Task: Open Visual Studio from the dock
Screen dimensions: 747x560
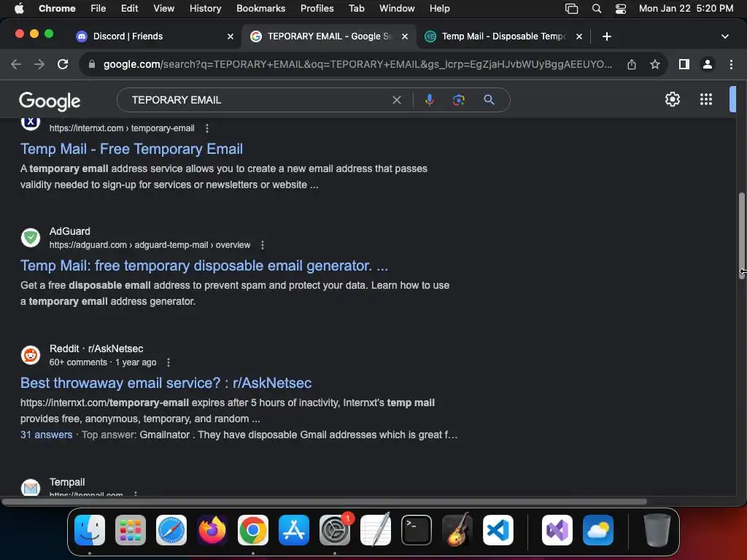Action: (x=557, y=530)
